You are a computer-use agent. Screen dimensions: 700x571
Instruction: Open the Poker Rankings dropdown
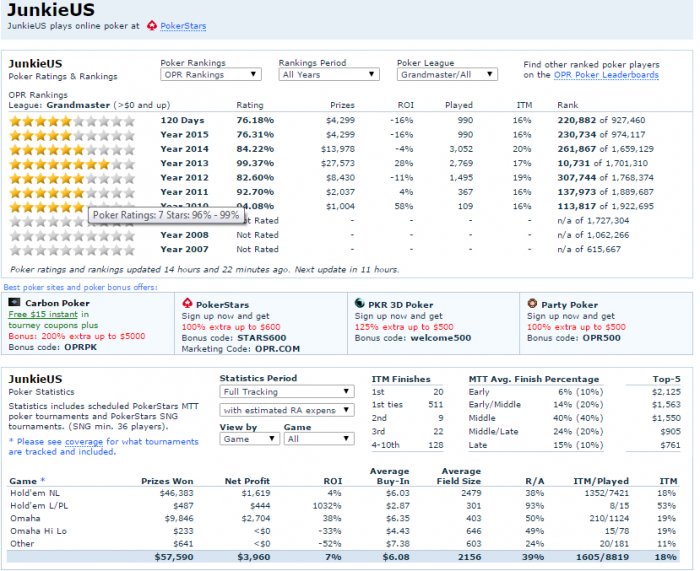[211, 74]
